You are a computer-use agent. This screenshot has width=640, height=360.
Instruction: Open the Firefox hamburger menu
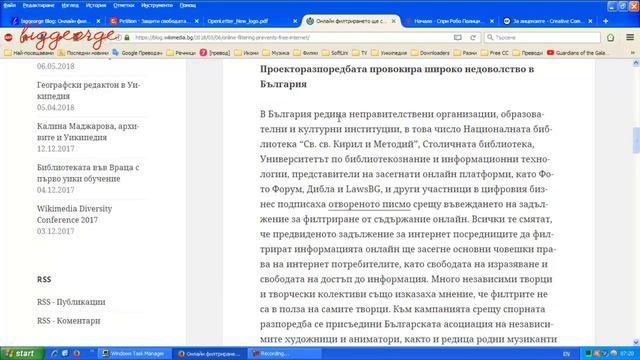pyautogui.click(x=630, y=38)
